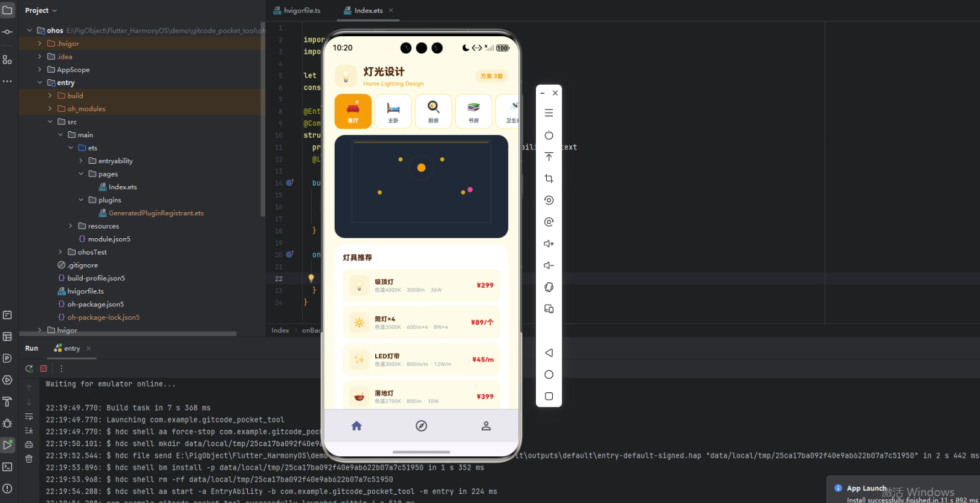
Task: Open the Project tool window folder icon
Action: (x=7, y=10)
